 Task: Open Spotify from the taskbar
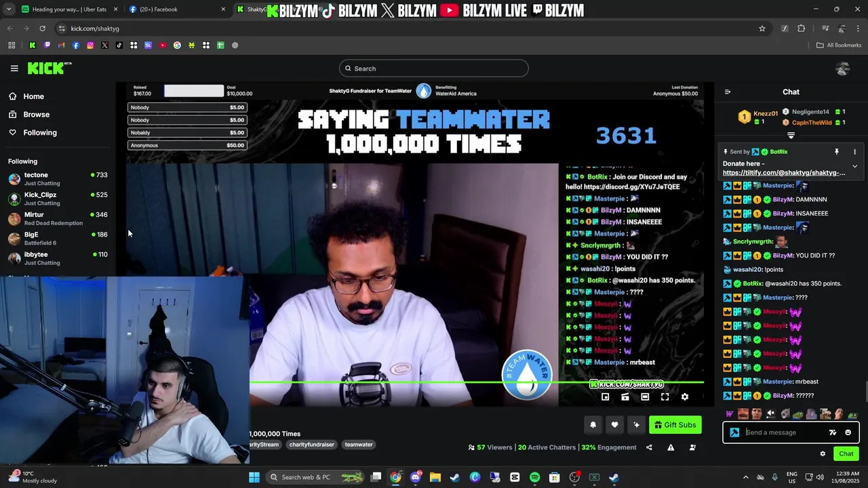[534, 477]
